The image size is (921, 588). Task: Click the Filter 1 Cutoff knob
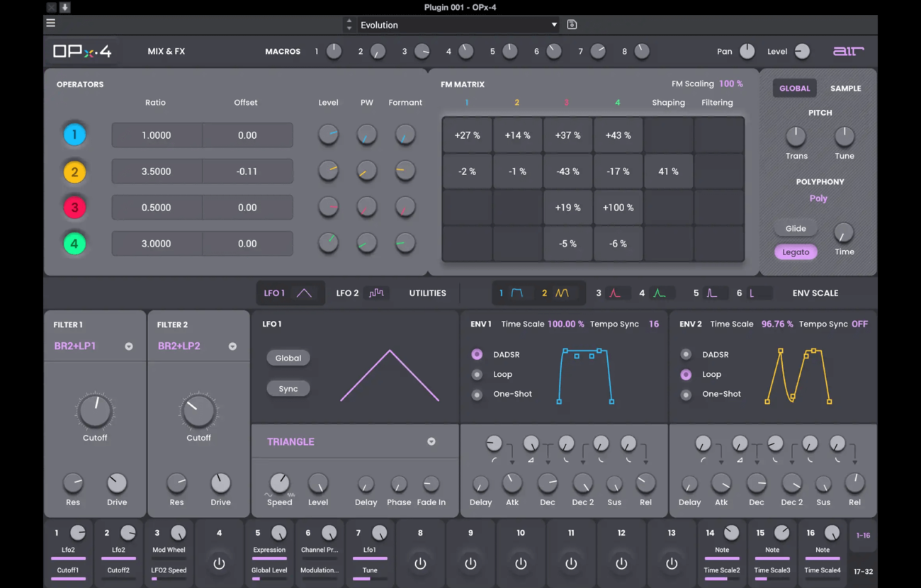(95, 411)
